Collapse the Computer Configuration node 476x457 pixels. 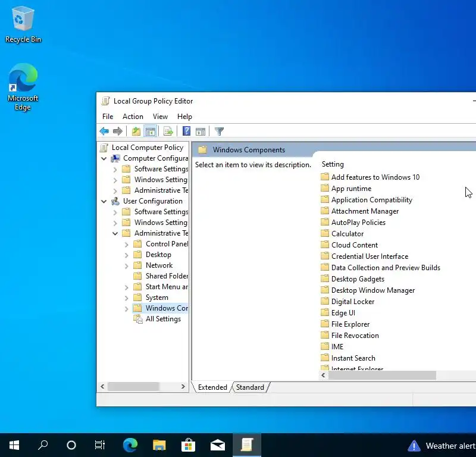pos(104,158)
